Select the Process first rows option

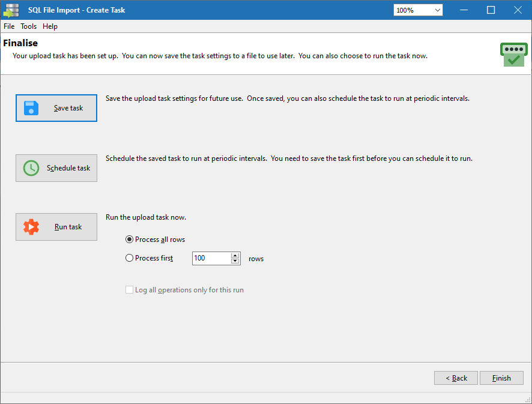(x=130, y=258)
